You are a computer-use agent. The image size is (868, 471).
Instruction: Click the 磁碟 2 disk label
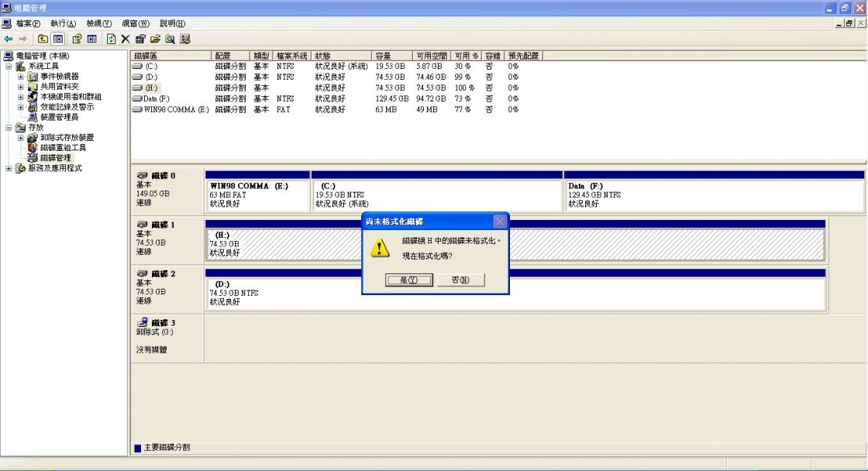click(164, 274)
